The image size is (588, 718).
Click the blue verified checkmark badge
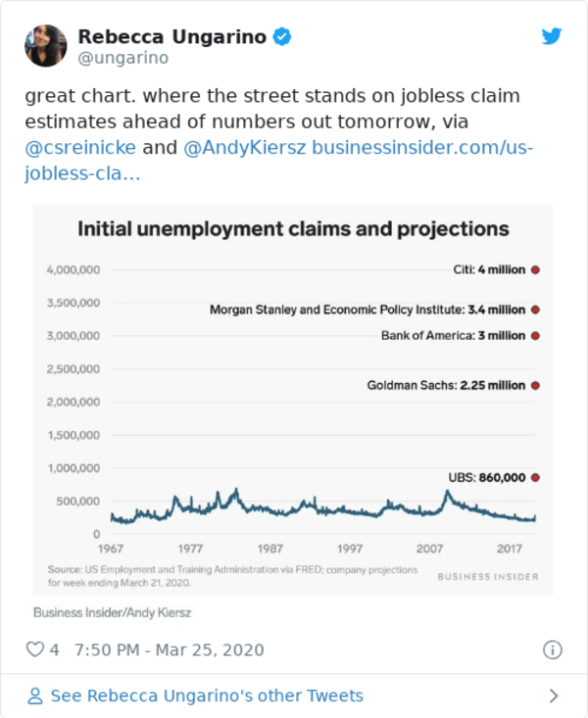pos(282,36)
